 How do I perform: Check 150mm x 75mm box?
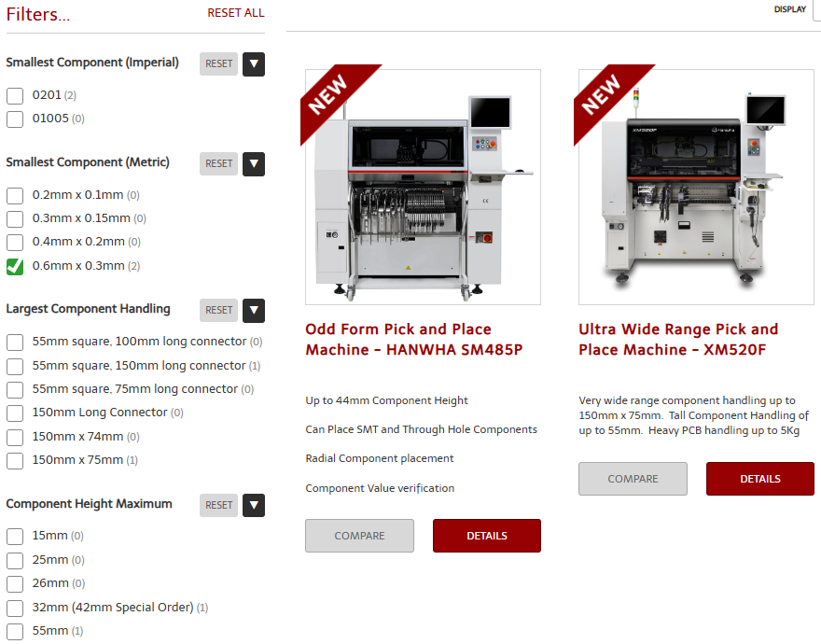coord(15,460)
